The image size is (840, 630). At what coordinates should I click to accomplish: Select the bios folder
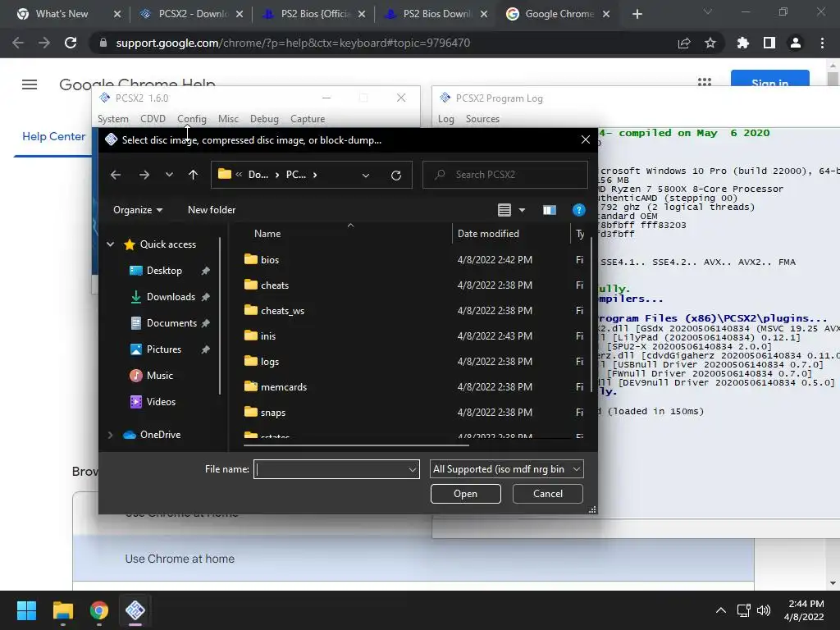pos(269,260)
